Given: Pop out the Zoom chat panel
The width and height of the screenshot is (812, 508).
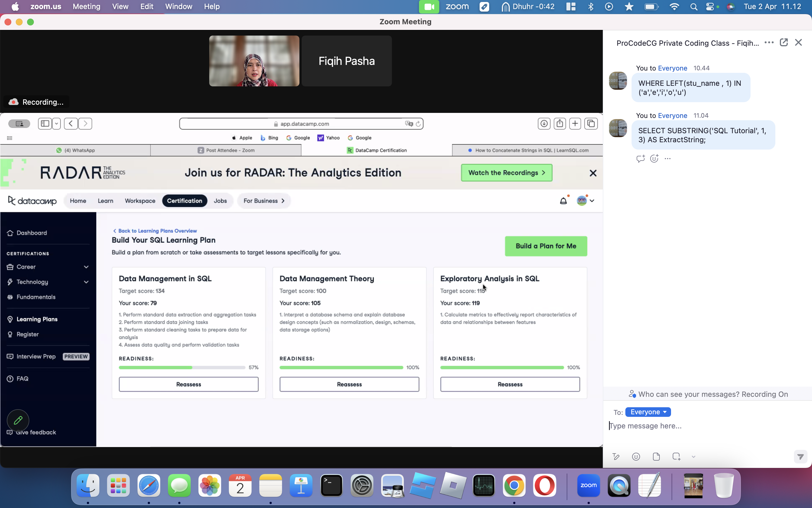Looking at the screenshot, I should [x=784, y=42].
